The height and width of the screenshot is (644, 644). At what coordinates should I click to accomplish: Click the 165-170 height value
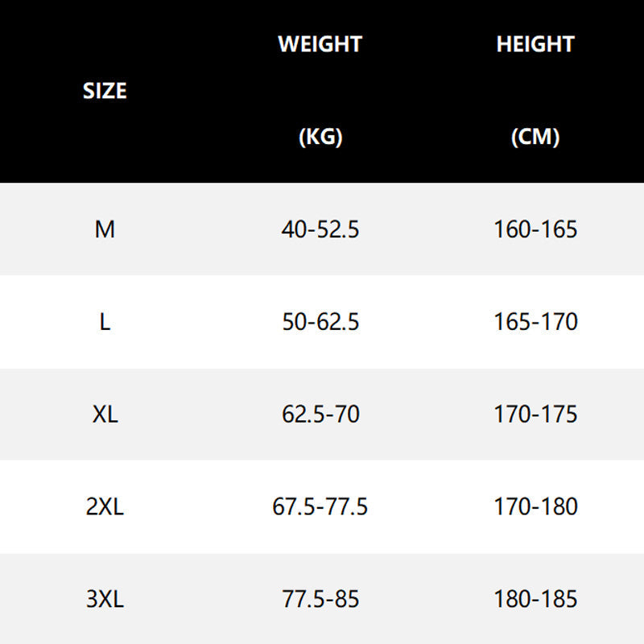pyautogui.click(x=535, y=322)
